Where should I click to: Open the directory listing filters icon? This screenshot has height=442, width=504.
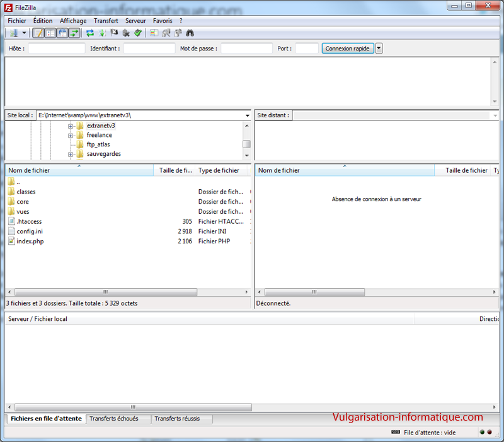pos(154,33)
